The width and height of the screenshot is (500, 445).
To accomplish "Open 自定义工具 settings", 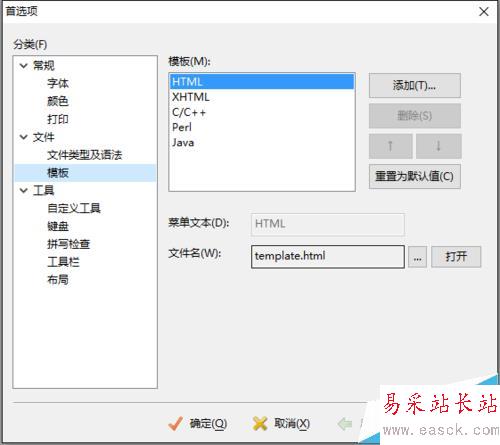I will click(74, 208).
